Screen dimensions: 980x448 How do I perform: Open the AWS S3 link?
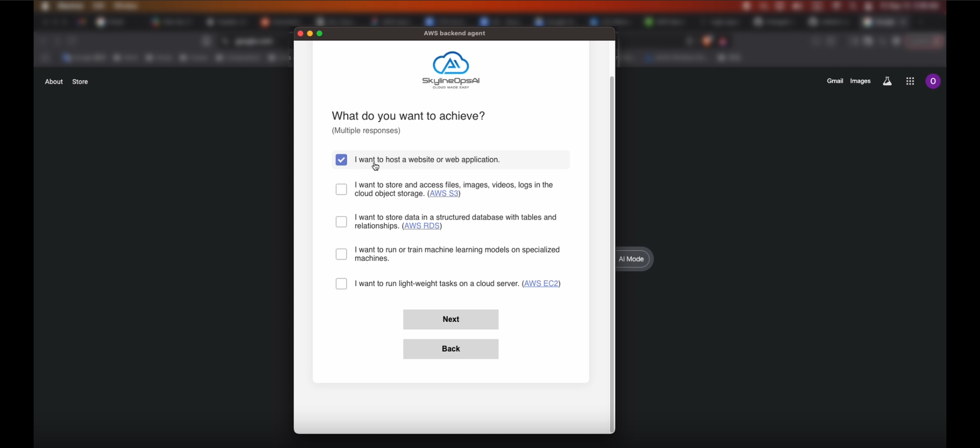tap(444, 194)
